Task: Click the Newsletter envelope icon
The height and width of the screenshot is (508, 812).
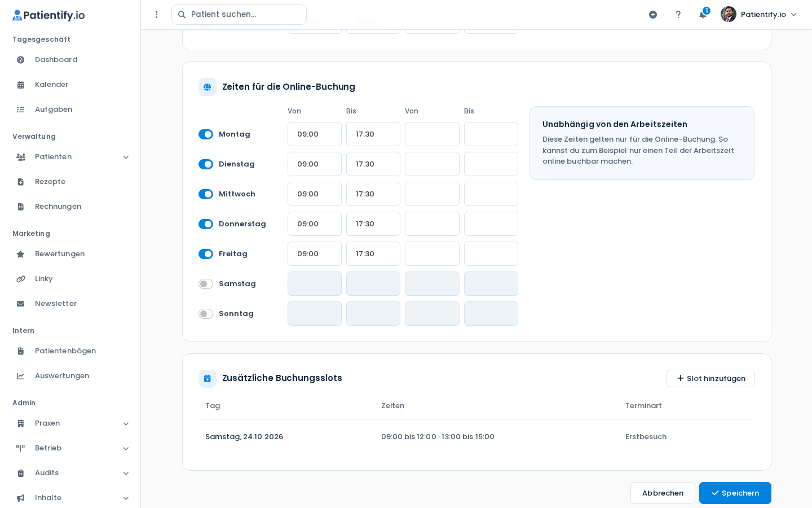Action: 21,304
